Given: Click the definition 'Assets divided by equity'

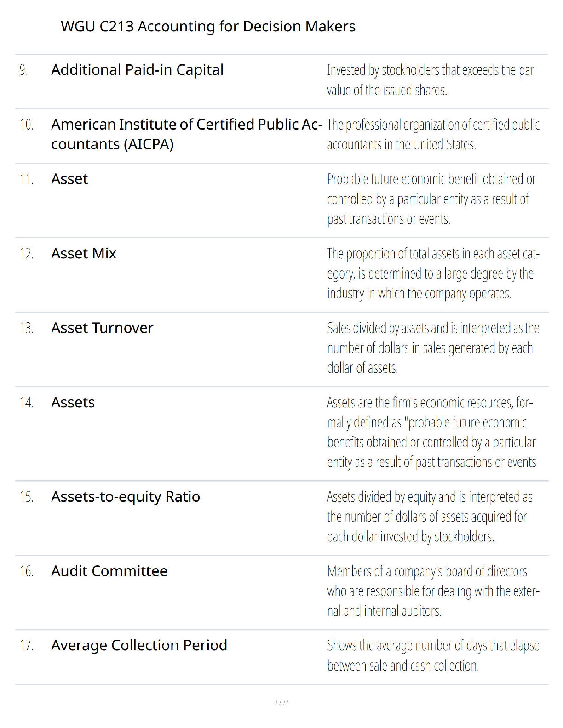Looking at the screenshot, I should [430, 517].
